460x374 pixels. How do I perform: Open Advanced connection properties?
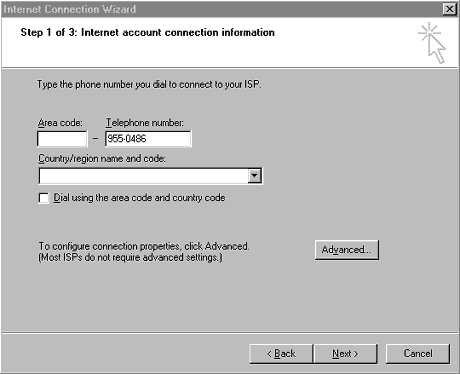click(347, 250)
